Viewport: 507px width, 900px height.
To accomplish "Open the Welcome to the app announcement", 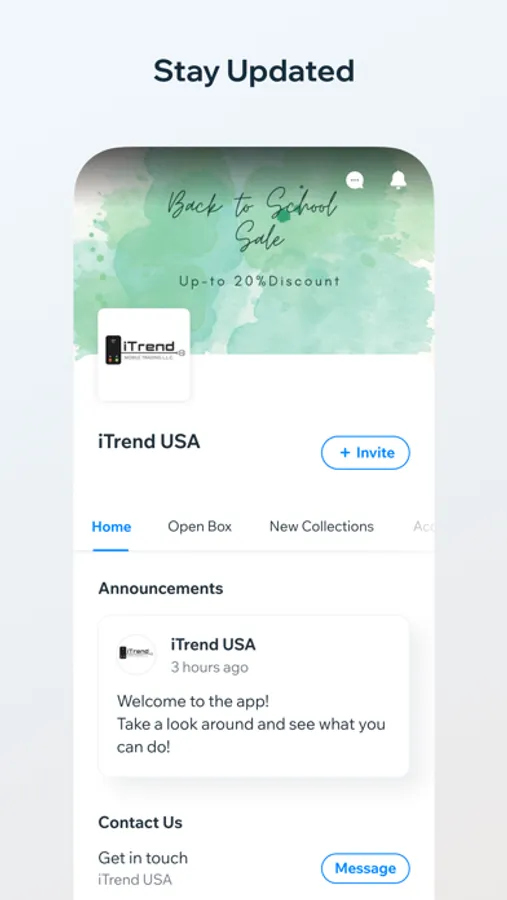I will [x=254, y=696].
